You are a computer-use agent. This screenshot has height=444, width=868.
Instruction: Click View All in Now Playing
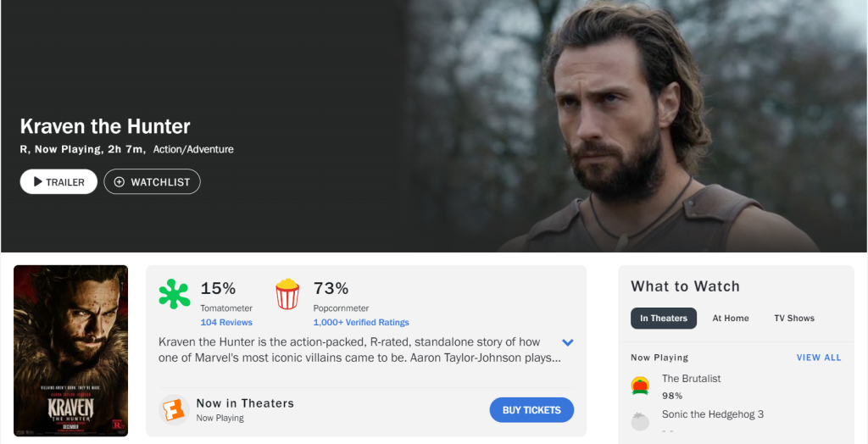pos(818,358)
